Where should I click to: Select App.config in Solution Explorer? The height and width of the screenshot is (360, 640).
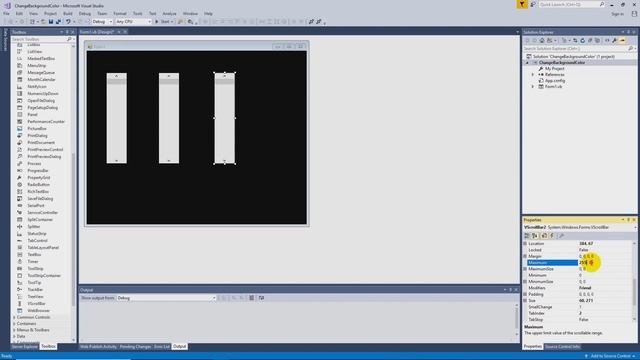pos(555,81)
